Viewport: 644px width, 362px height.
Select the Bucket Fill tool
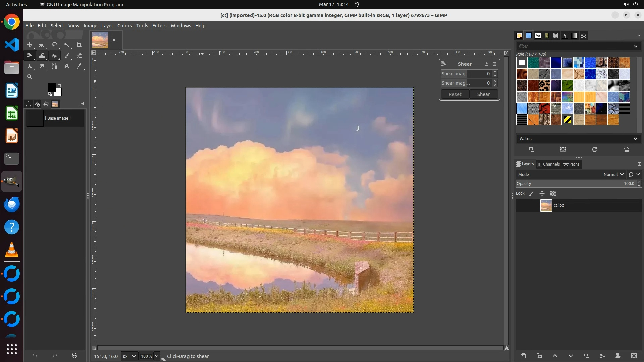coord(54,56)
